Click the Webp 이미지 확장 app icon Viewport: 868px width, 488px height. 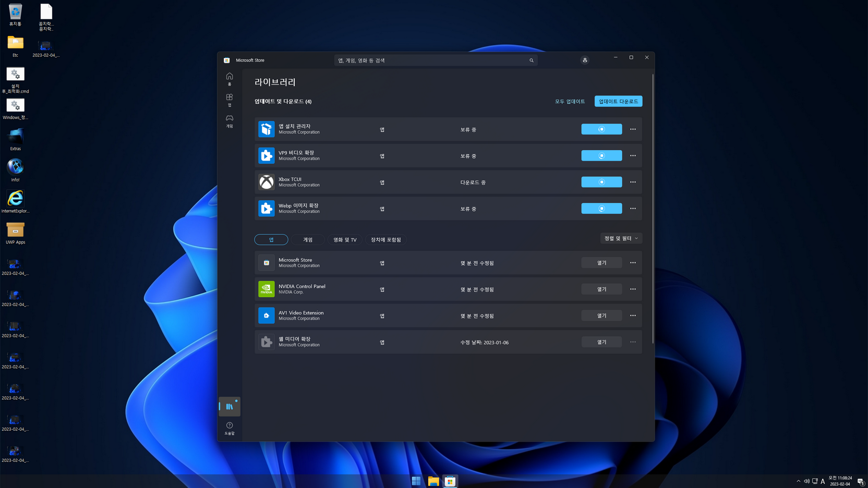(267, 209)
